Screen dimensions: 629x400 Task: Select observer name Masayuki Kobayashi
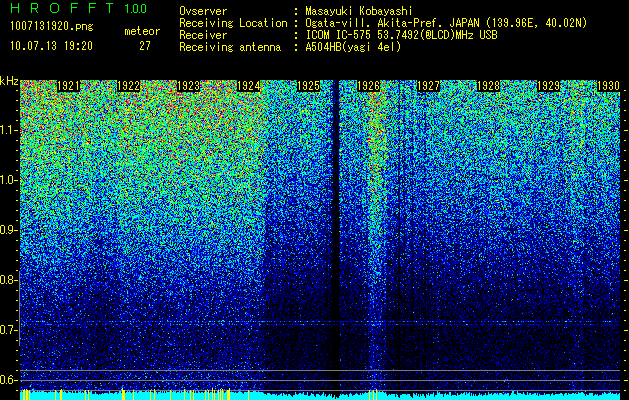pyautogui.click(x=359, y=12)
